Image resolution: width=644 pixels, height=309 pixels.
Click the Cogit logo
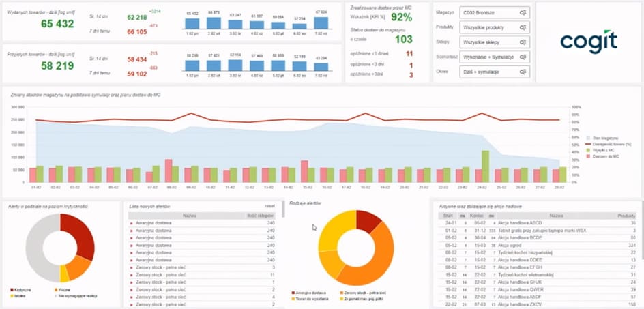588,42
